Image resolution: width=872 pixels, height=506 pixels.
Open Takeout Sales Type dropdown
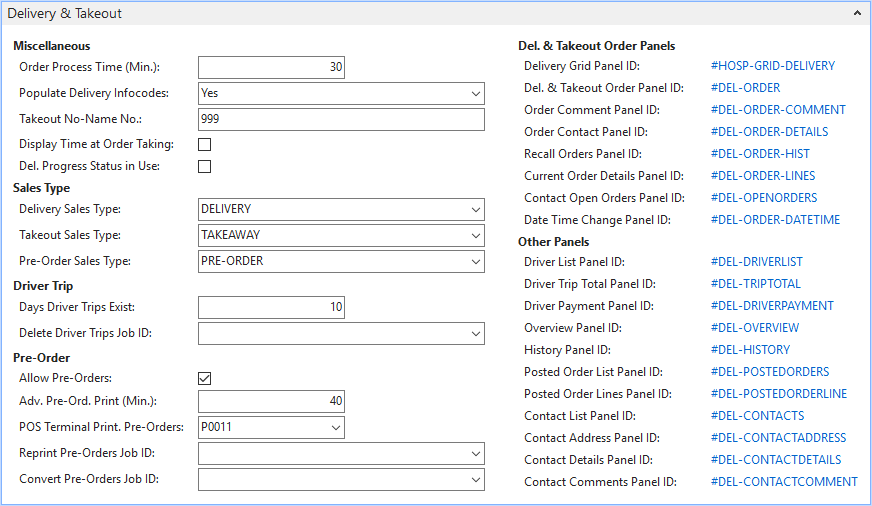point(475,236)
